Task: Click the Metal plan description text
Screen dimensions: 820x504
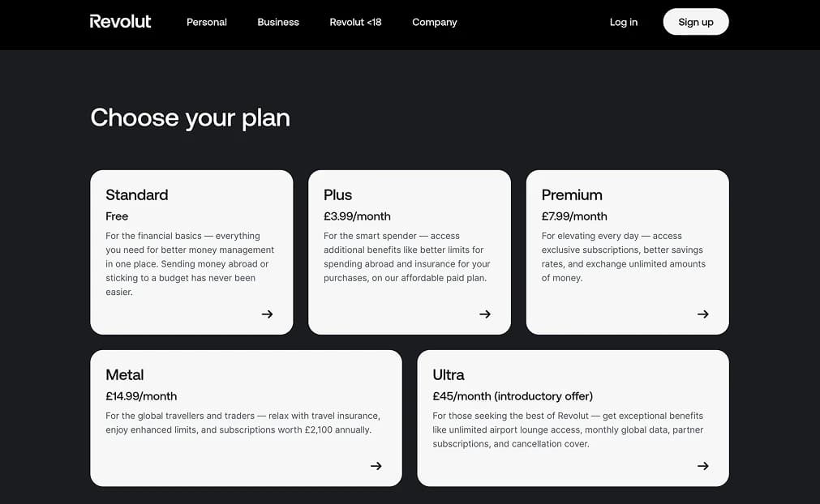Action: (x=243, y=423)
